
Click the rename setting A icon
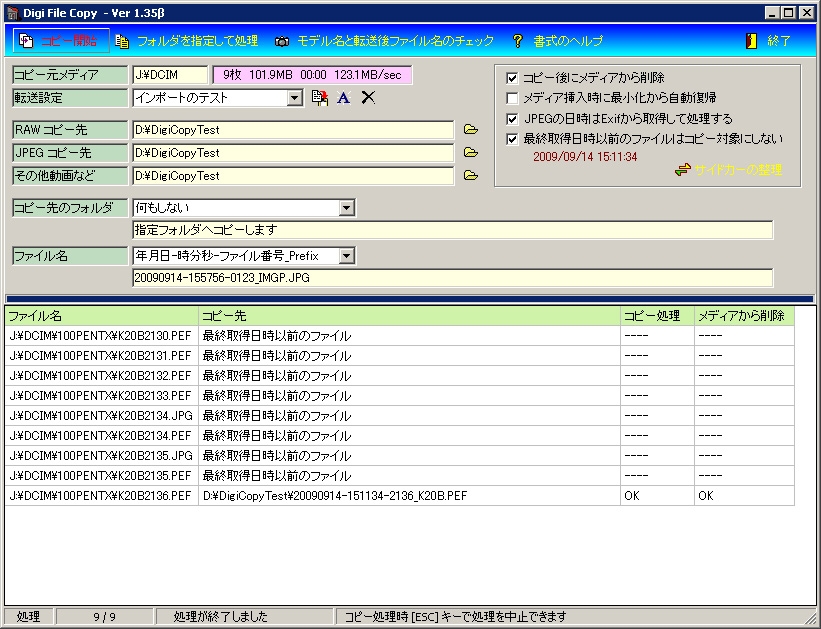(343, 97)
